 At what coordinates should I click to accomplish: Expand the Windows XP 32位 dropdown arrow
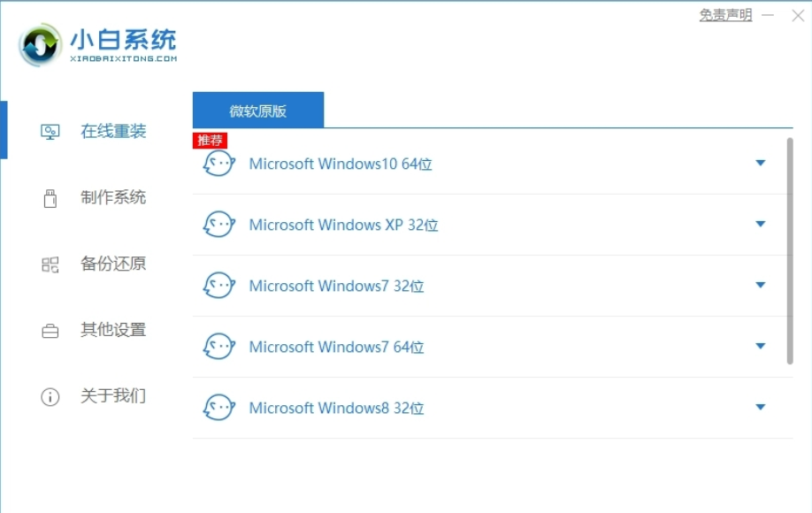pyautogui.click(x=760, y=224)
